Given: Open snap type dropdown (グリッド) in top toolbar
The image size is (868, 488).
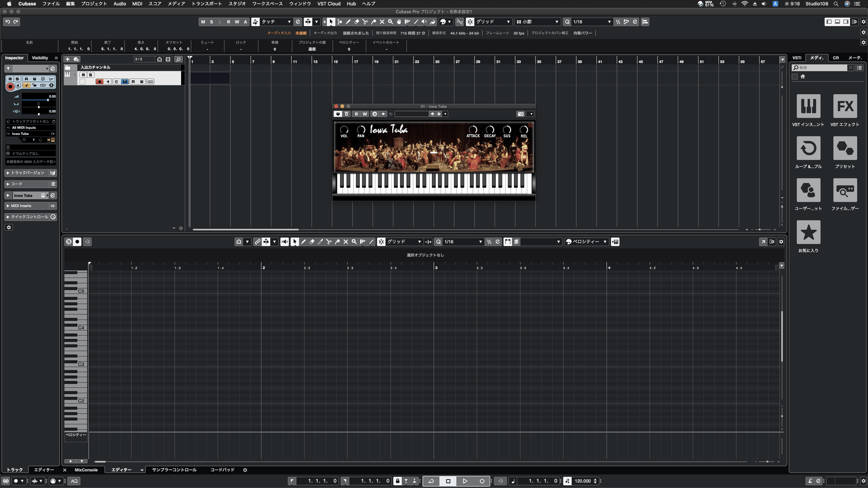Looking at the screenshot, I should pos(494,22).
